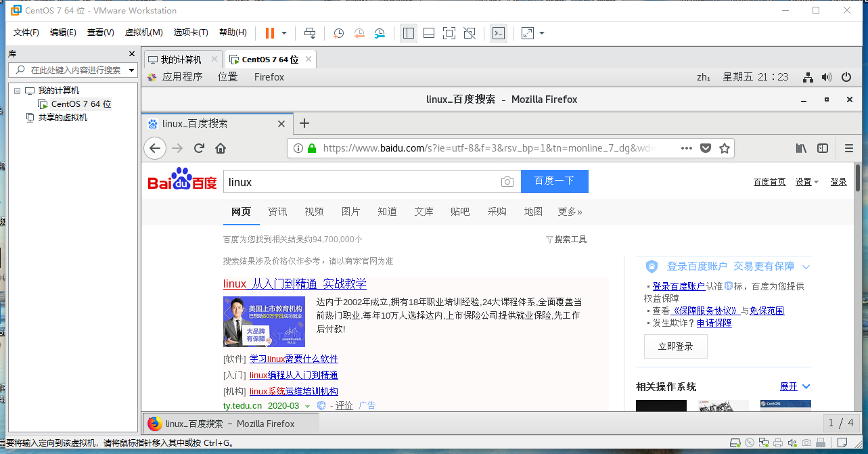Open page actions three-dot menu
This screenshot has width=868, height=454.
coord(686,148)
